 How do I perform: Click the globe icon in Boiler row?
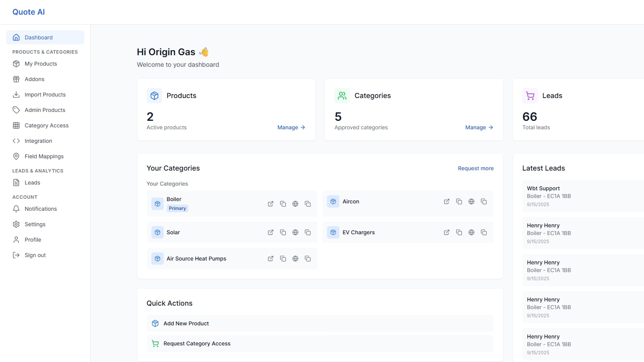(295, 204)
